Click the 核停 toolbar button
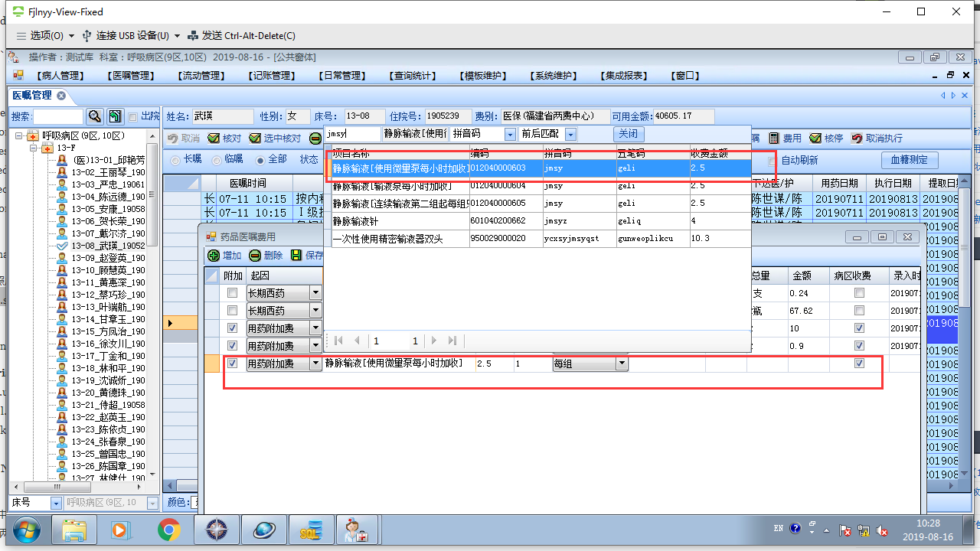The image size is (980, 551). pyautogui.click(x=826, y=139)
